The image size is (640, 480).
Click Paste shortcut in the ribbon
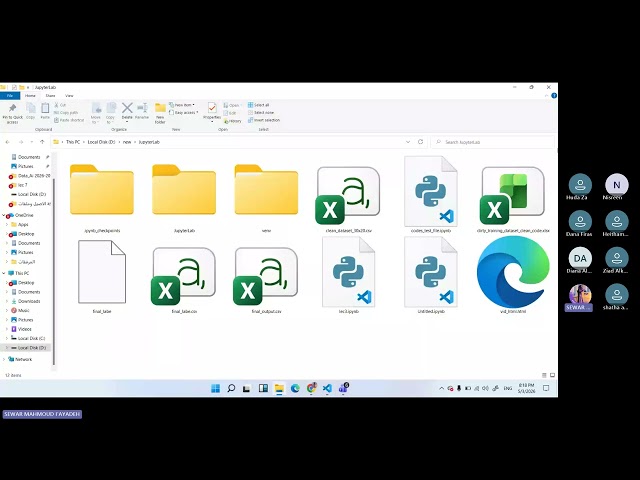click(x=69, y=120)
